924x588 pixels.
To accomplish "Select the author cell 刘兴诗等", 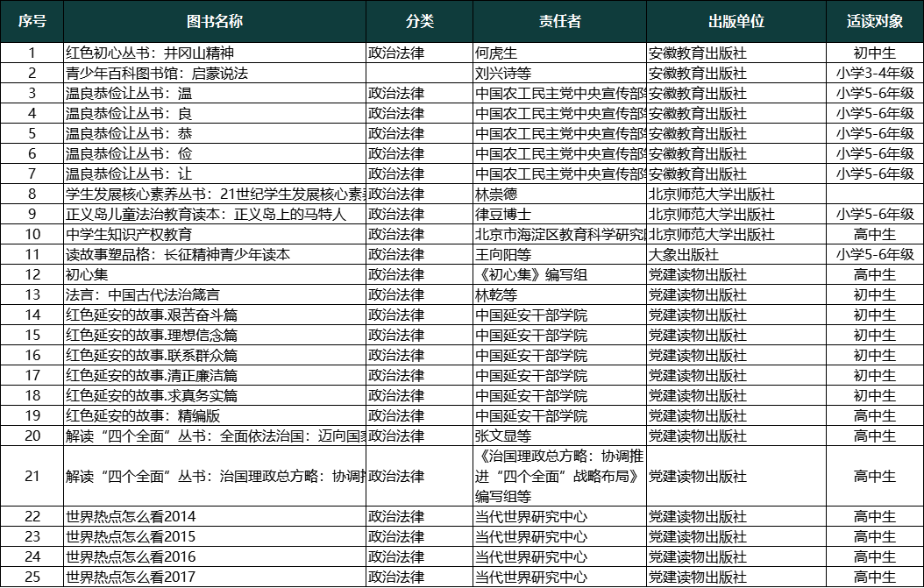I will 503,74.
